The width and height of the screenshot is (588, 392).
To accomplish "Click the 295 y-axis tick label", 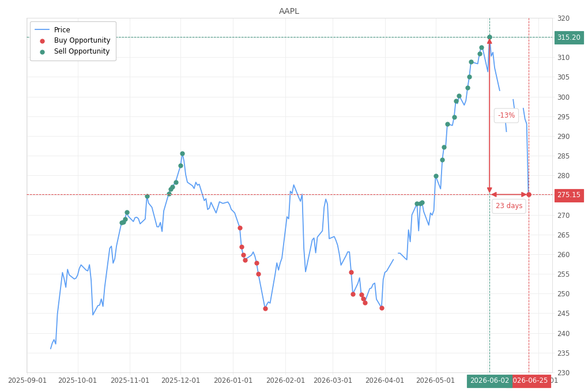I will (563, 116).
